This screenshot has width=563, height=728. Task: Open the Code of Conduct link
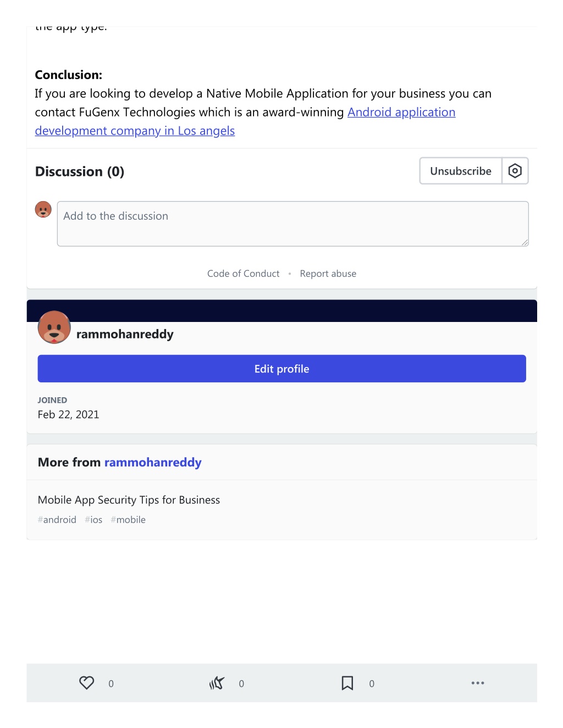[x=244, y=274]
